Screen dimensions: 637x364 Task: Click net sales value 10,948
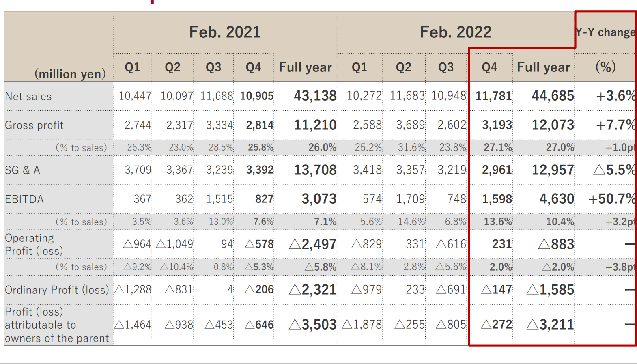click(x=449, y=96)
